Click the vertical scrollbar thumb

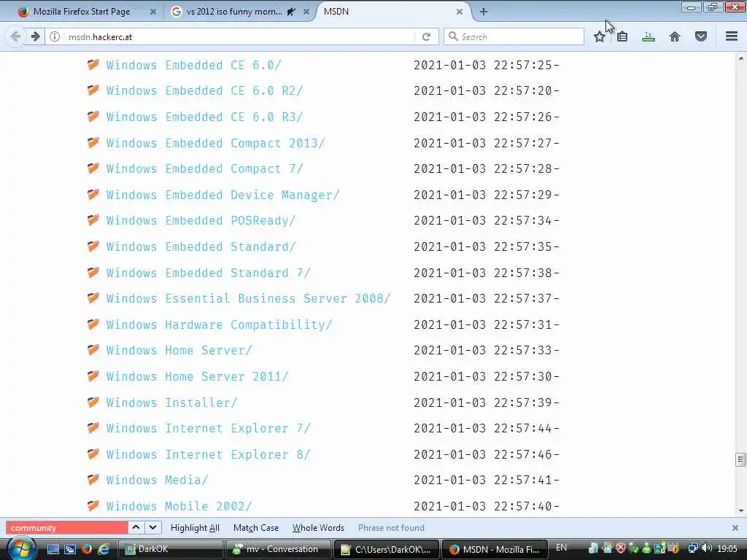741,460
